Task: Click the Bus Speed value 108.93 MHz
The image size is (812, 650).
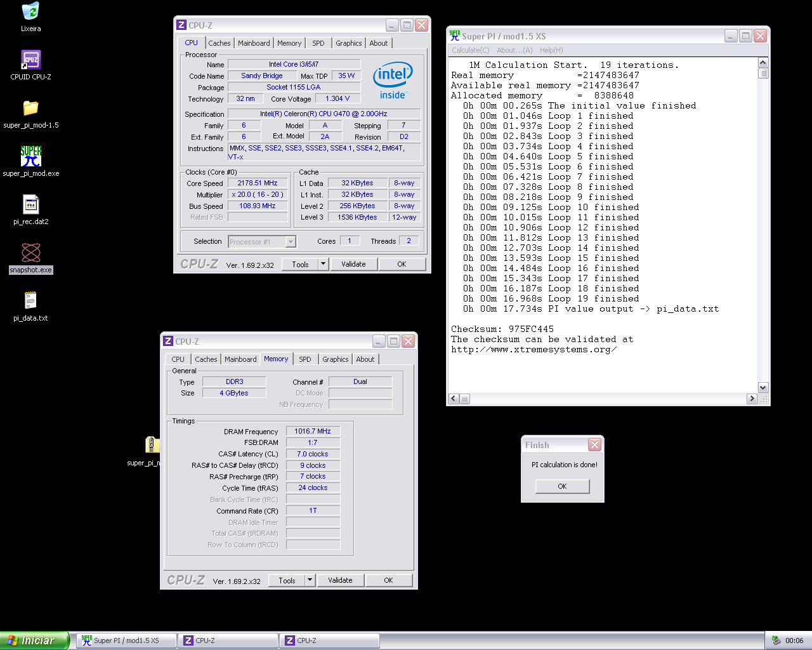Action: point(258,206)
